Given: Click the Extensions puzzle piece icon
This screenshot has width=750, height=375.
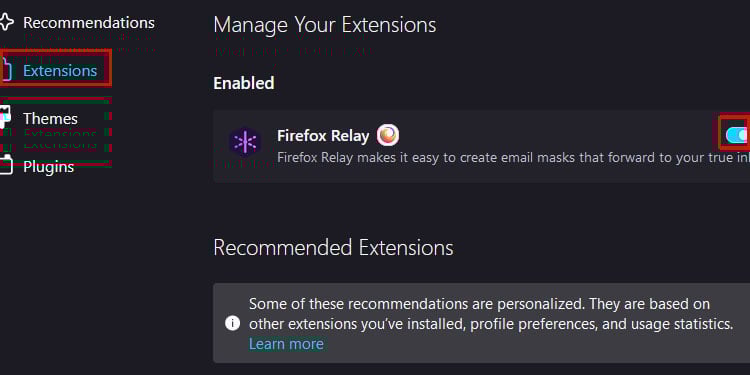Looking at the screenshot, I should pos(6,70).
